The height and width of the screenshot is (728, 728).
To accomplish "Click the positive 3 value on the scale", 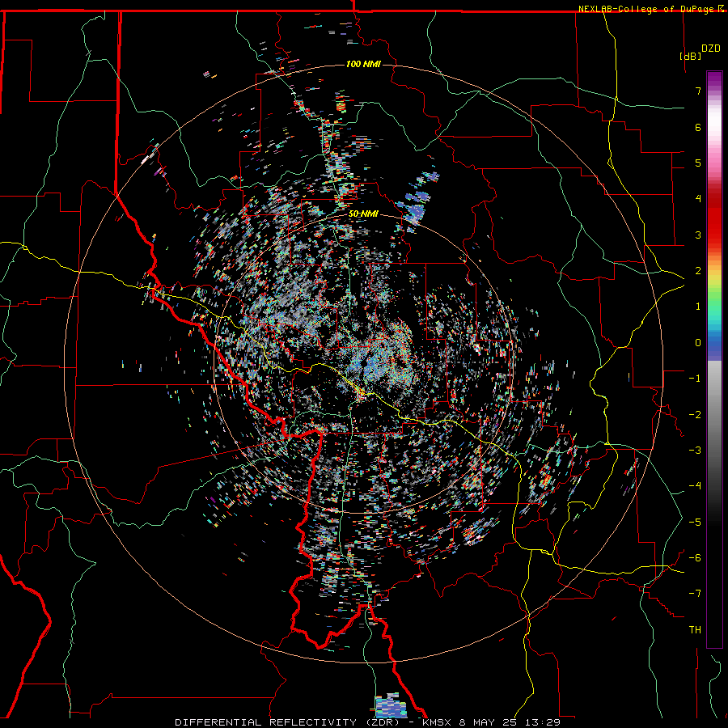I will coord(698,235).
